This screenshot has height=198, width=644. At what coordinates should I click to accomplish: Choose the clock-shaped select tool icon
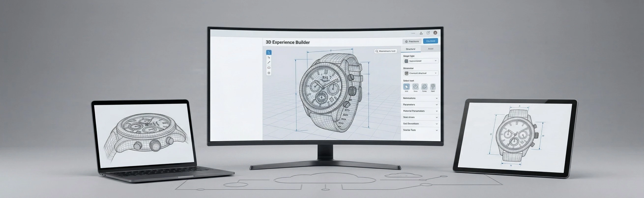415,87
